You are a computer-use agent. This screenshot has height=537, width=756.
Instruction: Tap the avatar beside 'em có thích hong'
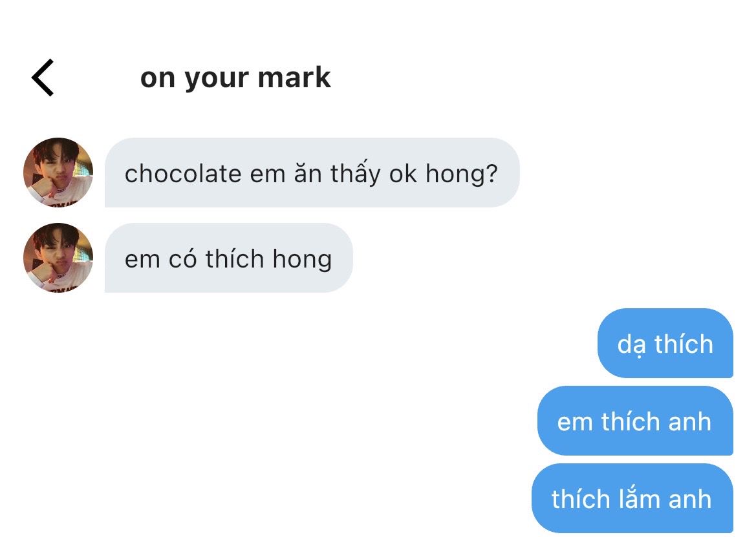pos(58,258)
